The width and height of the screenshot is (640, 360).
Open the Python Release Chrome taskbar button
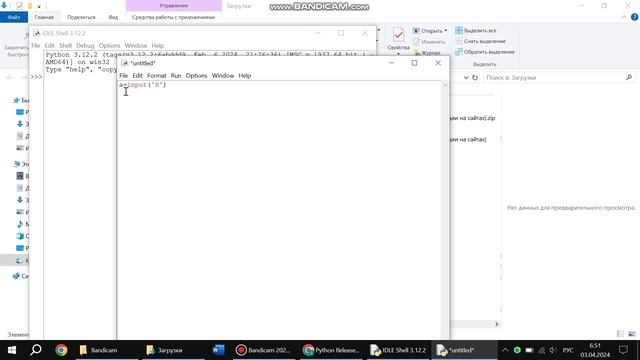tap(331, 350)
